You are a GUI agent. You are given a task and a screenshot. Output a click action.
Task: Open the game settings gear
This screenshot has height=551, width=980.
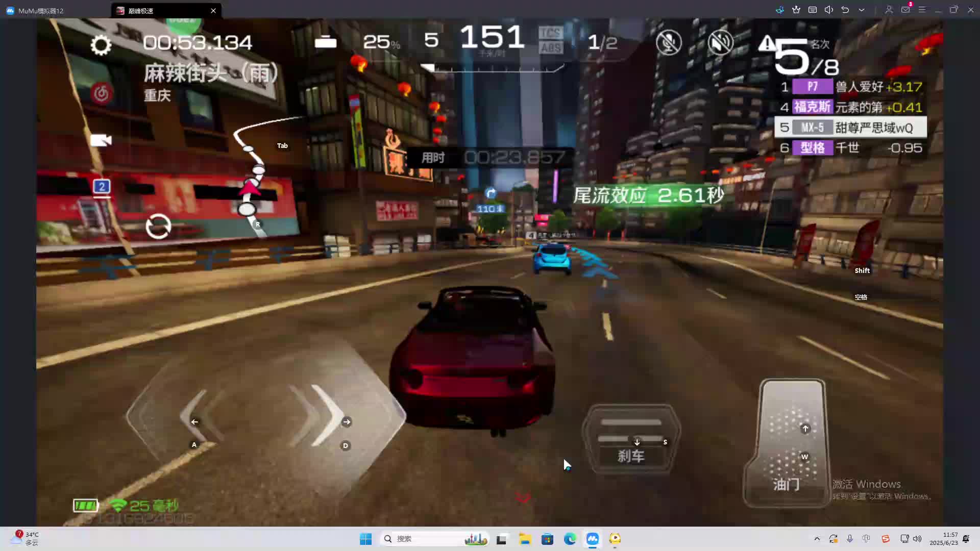(x=101, y=45)
